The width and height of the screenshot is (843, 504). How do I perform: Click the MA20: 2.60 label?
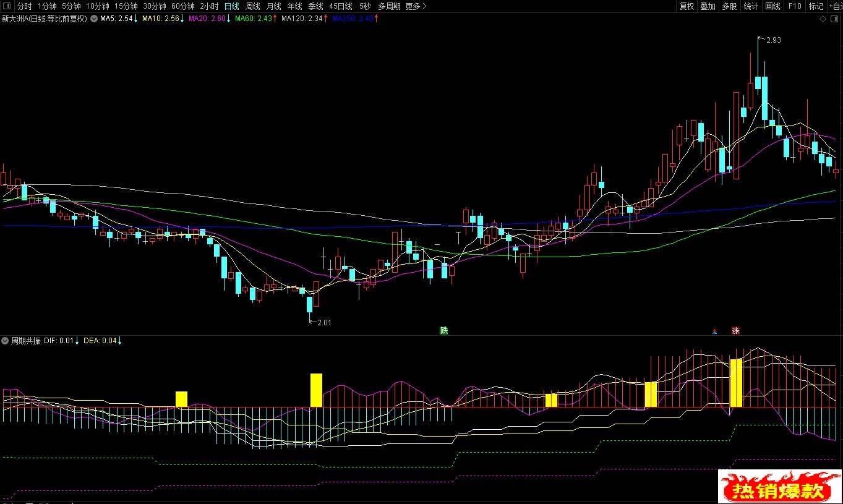point(207,19)
